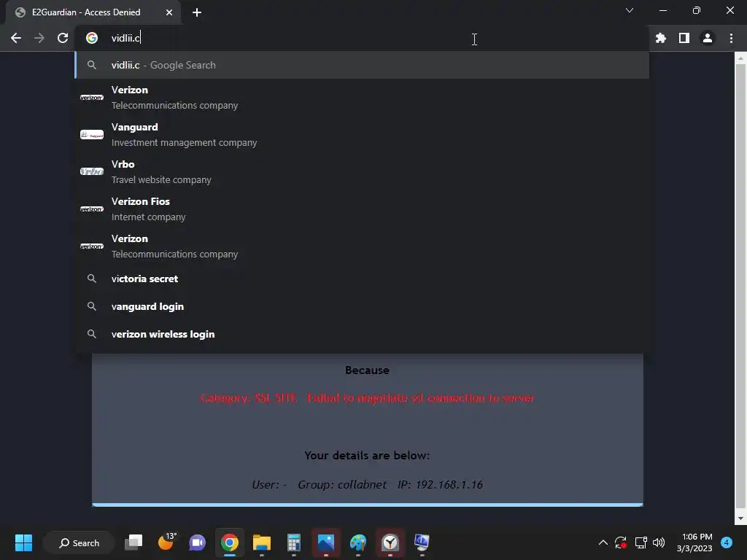
Task: Close the E2Guardian Access Denied tab
Action: pos(169,12)
